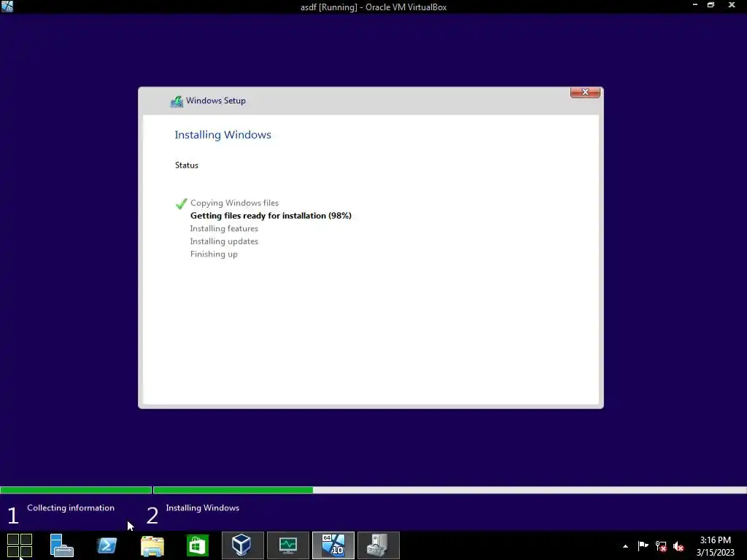
Task: Open the gray server-and-toolbox taskbar icon
Action: (379, 545)
